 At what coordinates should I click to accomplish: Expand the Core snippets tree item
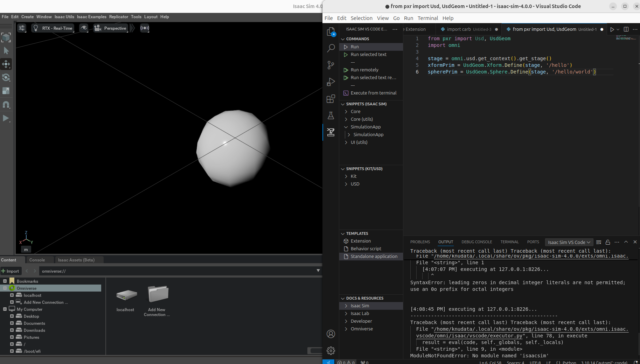355,112
